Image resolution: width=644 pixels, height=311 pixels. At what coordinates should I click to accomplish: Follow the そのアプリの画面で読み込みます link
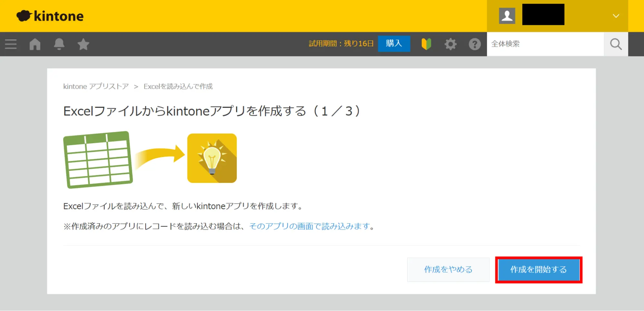click(309, 226)
